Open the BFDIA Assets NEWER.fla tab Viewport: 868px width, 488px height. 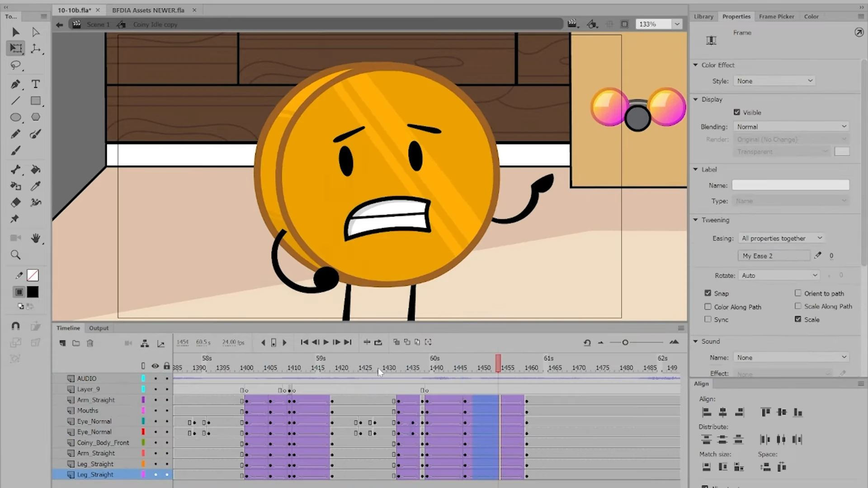(x=148, y=10)
